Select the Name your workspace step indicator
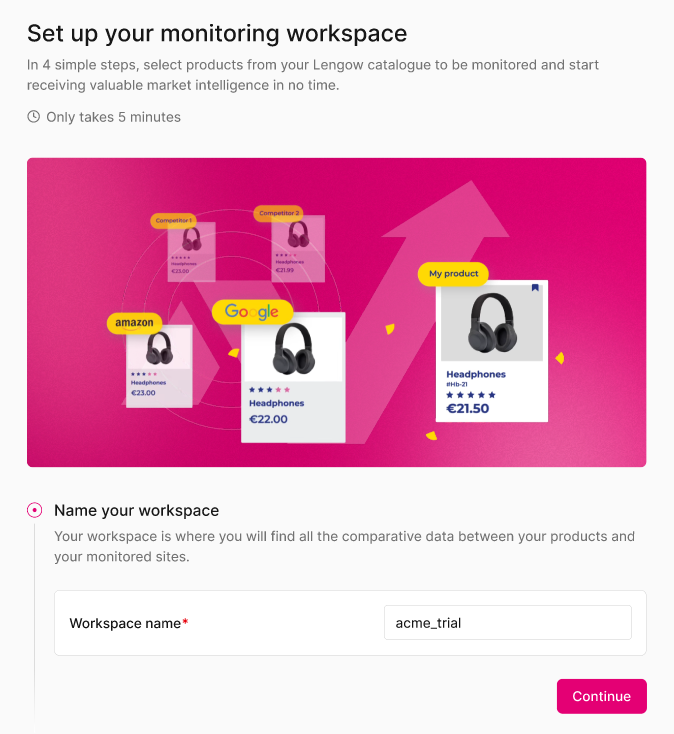The width and height of the screenshot is (674, 734). click(x=35, y=510)
